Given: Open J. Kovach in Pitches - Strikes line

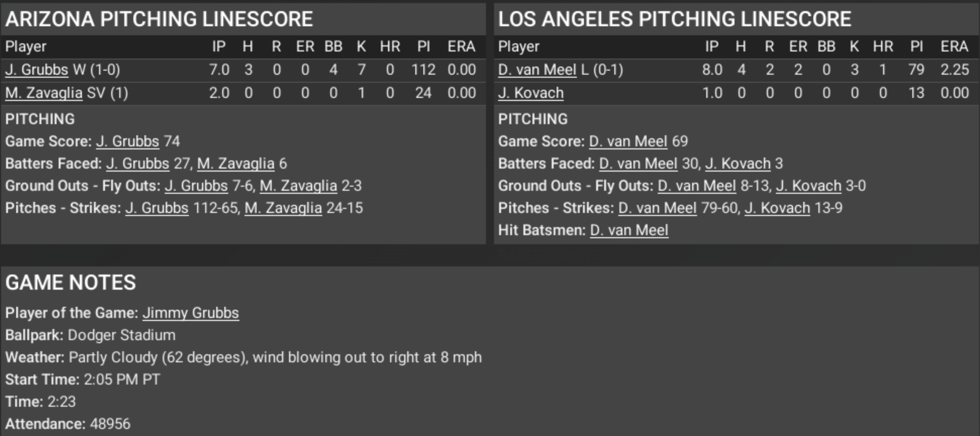Looking at the screenshot, I should [777, 208].
